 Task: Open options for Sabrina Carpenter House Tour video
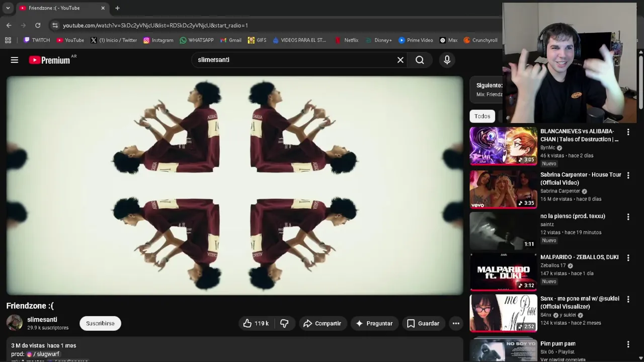tap(628, 175)
